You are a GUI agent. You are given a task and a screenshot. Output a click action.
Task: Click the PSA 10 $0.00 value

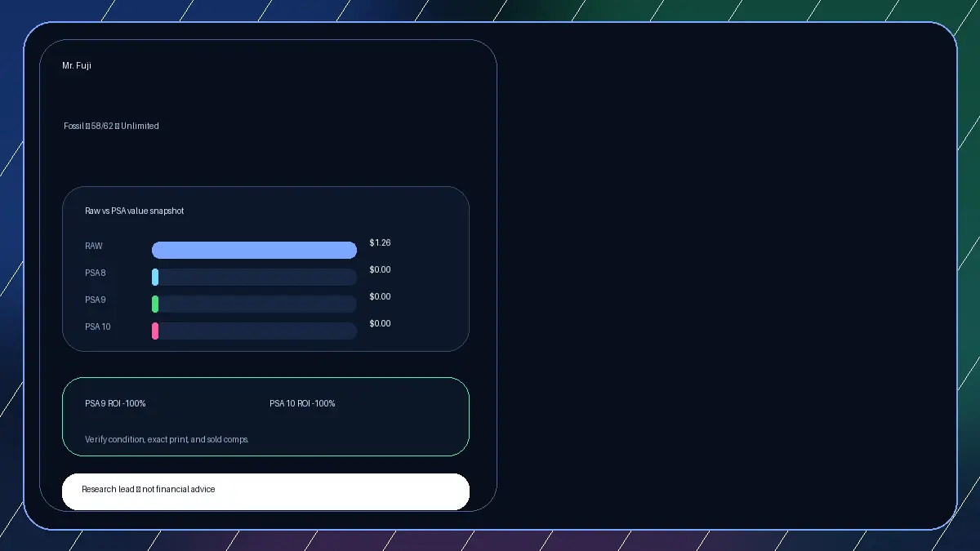tap(380, 323)
